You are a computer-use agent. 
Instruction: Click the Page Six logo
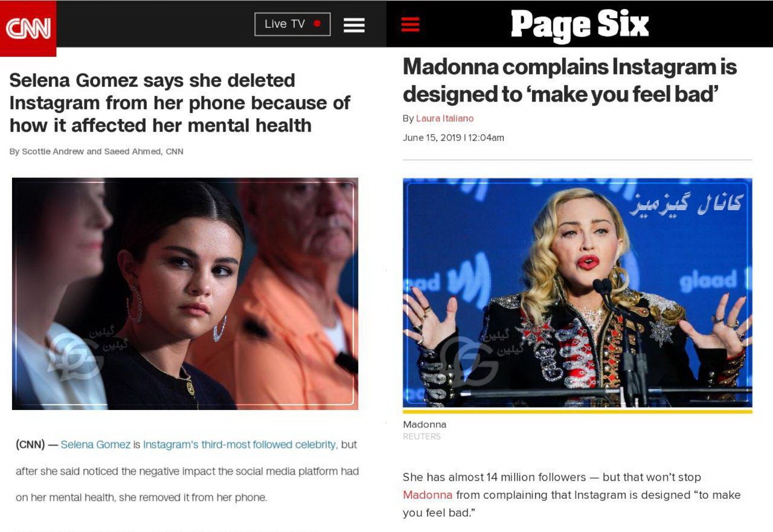click(580, 25)
